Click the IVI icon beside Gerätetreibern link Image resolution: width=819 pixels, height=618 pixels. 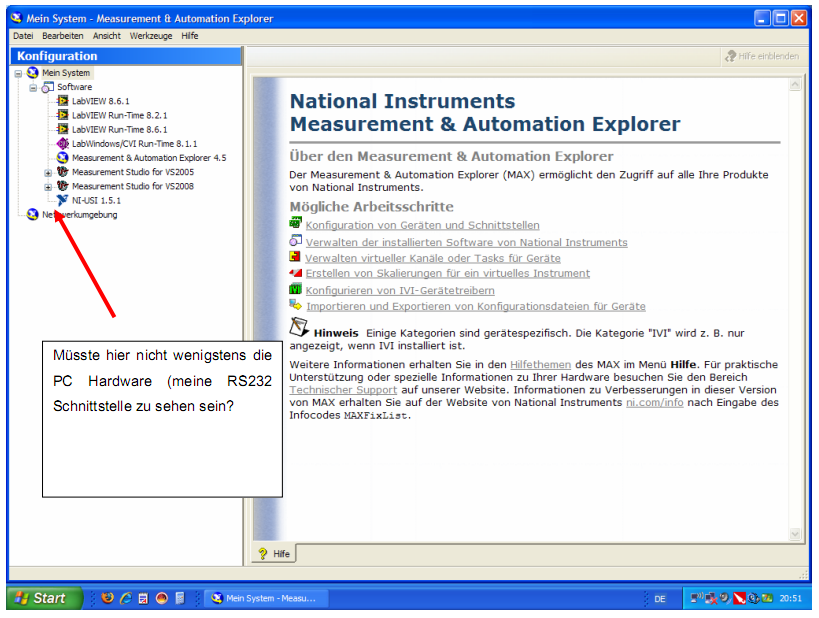point(296,289)
